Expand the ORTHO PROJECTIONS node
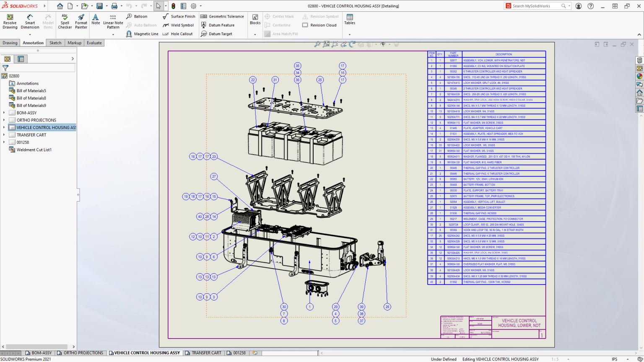The image size is (644, 362). 4,120
